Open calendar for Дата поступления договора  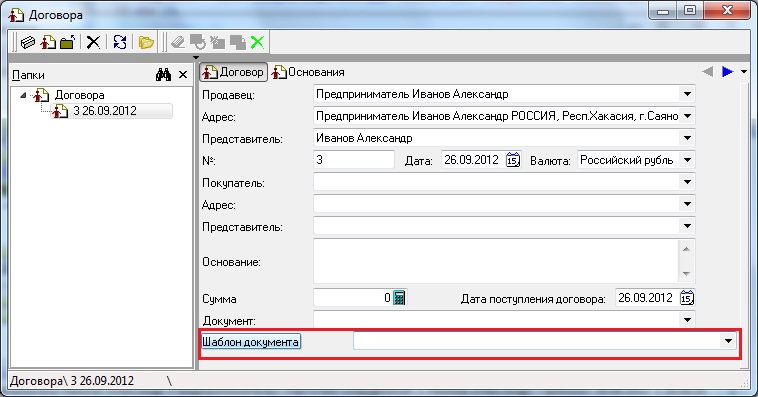pyautogui.click(x=687, y=298)
